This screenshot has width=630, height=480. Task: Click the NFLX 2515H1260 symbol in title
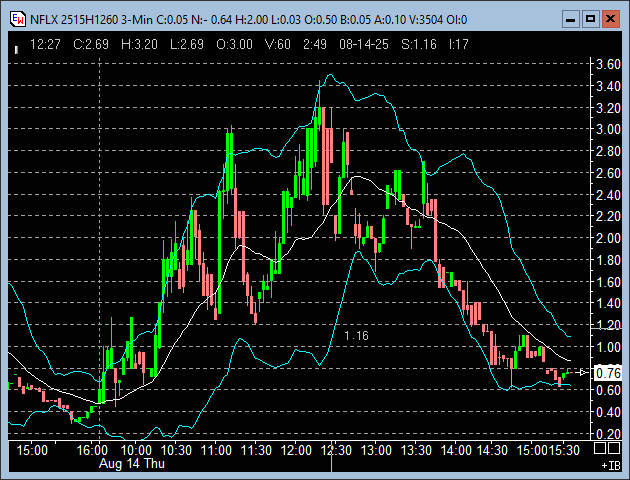[x=74, y=20]
